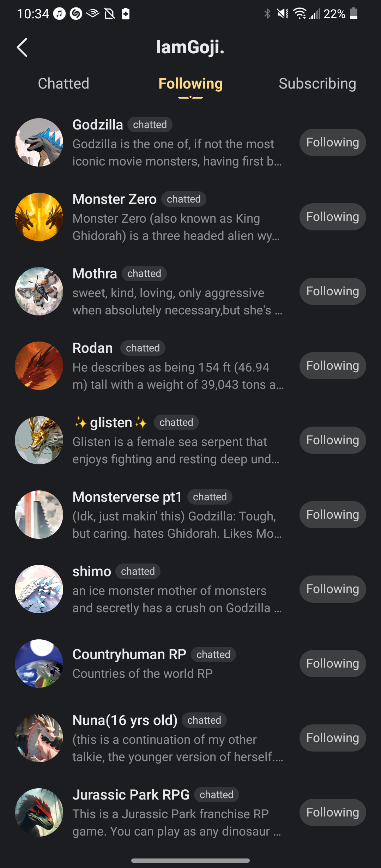Open the Subscribing tab
The height and width of the screenshot is (868, 381).
click(317, 84)
